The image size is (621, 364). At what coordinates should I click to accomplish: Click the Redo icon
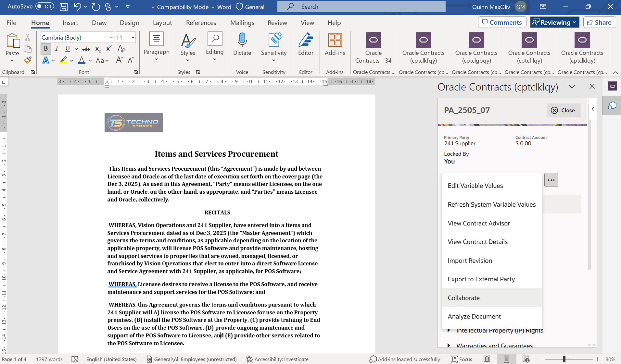point(96,7)
